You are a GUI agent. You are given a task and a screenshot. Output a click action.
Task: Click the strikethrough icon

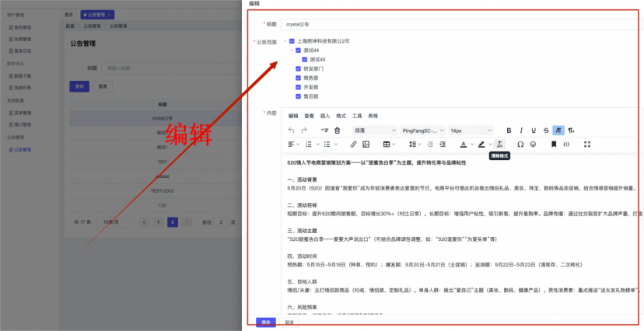pos(546,131)
